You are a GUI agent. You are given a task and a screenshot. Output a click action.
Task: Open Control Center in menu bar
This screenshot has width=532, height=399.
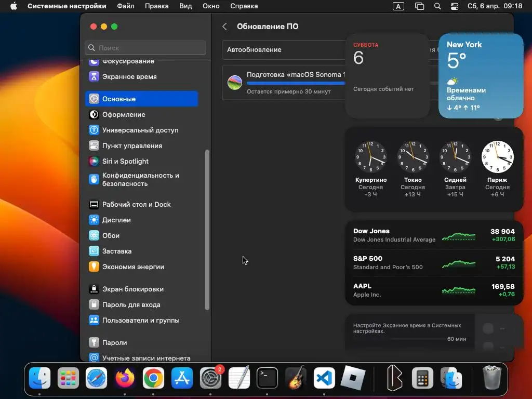[454, 6]
